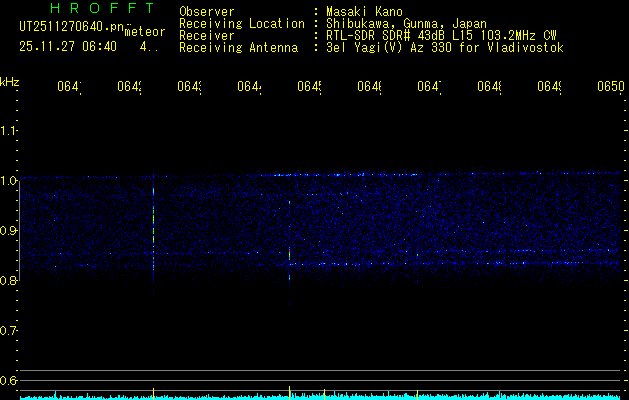Click the 0.9 kHz frequency label
This screenshot has width=629, height=400.
point(8,231)
